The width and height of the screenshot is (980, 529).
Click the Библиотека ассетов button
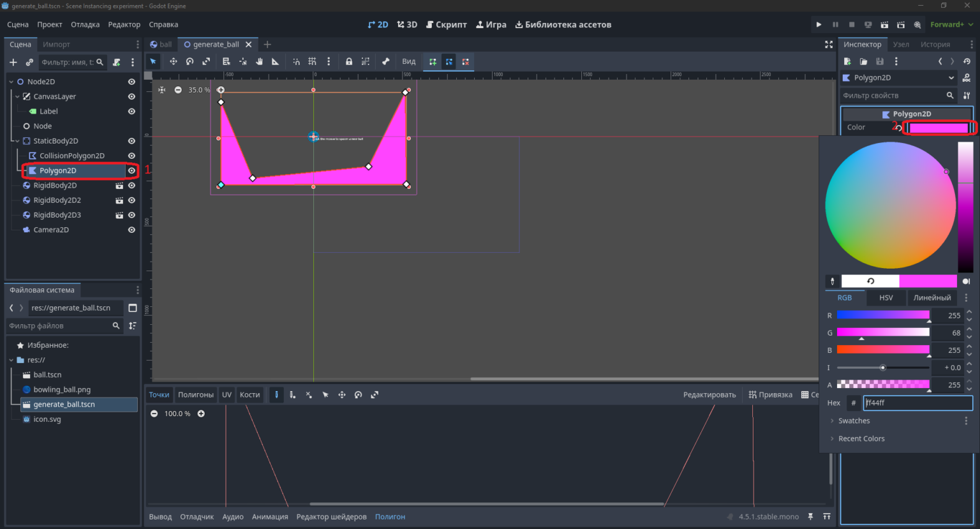[x=563, y=25]
